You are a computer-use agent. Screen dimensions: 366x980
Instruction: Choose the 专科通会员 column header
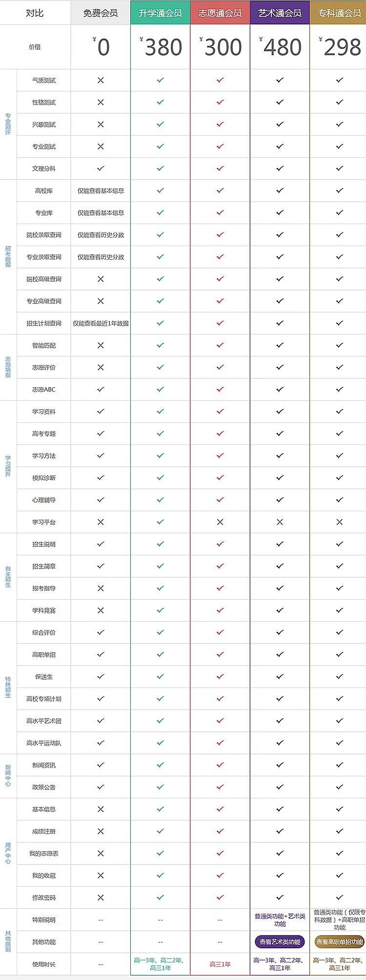tap(339, 13)
